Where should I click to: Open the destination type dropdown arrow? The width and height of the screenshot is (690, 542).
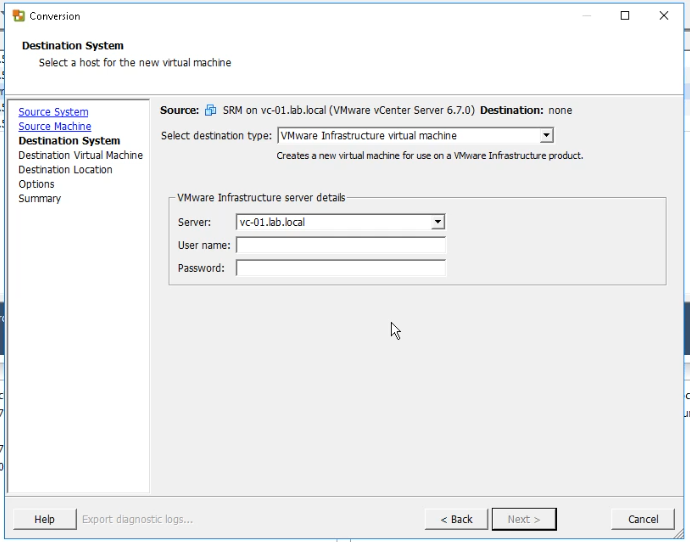[546, 136]
